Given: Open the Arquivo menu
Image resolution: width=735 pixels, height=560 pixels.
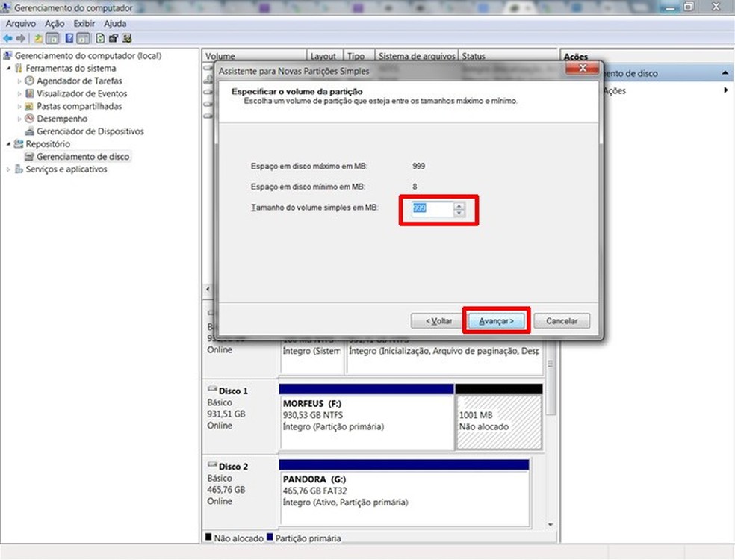Looking at the screenshot, I should pyautogui.click(x=21, y=23).
